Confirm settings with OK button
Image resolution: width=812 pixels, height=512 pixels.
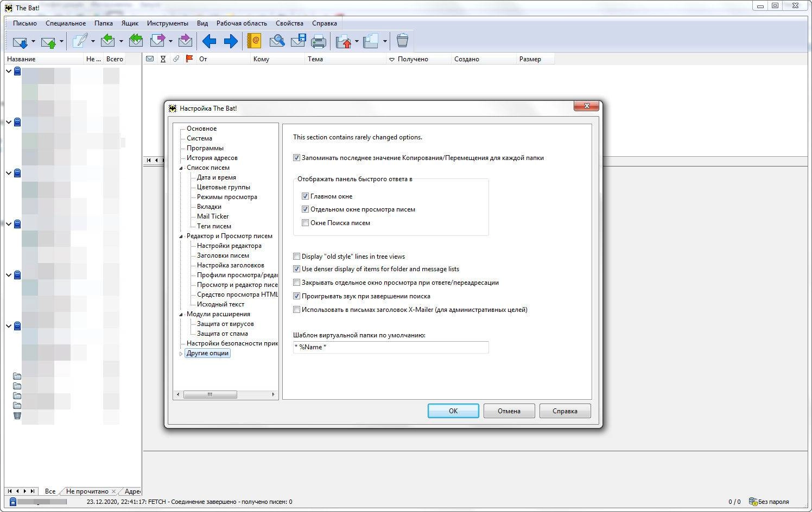(453, 411)
